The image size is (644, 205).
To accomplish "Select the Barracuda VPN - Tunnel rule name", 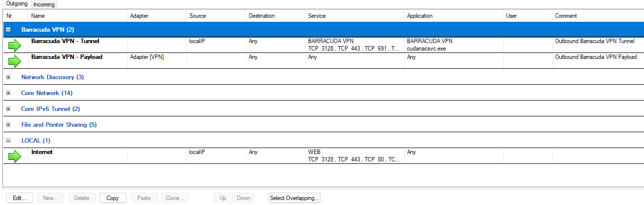I will coord(65,41).
